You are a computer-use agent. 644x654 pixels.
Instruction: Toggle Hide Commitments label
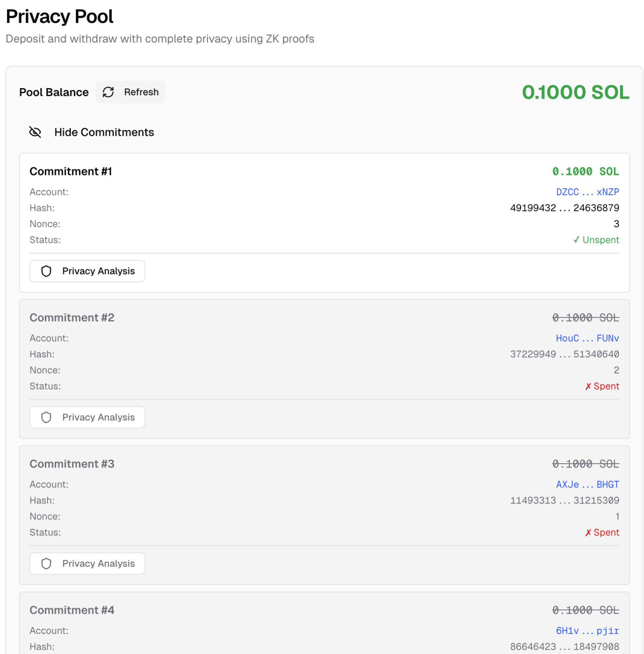tap(104, 132)
